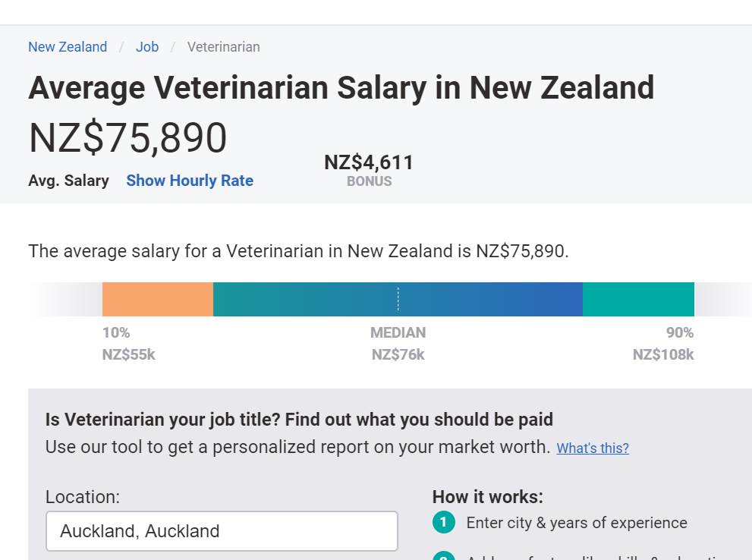Screen dimensions: 752x560
Task: Click into the Location input field
Action: tap(222, 531)
